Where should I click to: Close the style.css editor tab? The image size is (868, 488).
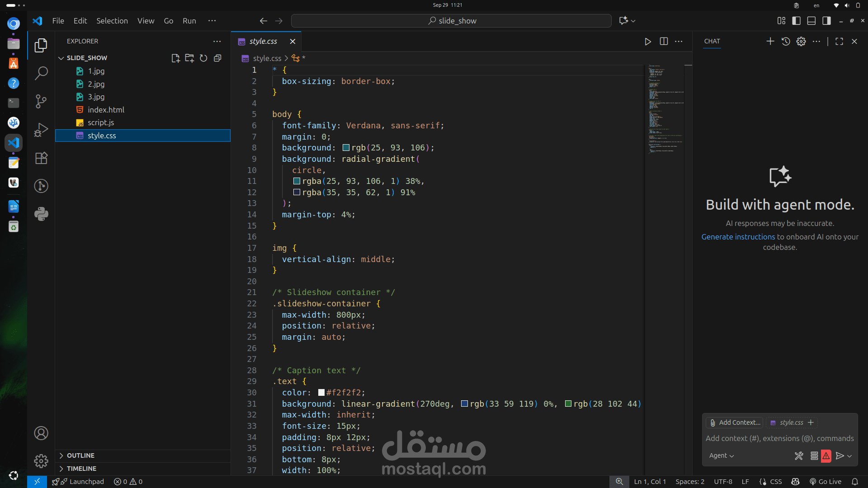tap(292, 41)
